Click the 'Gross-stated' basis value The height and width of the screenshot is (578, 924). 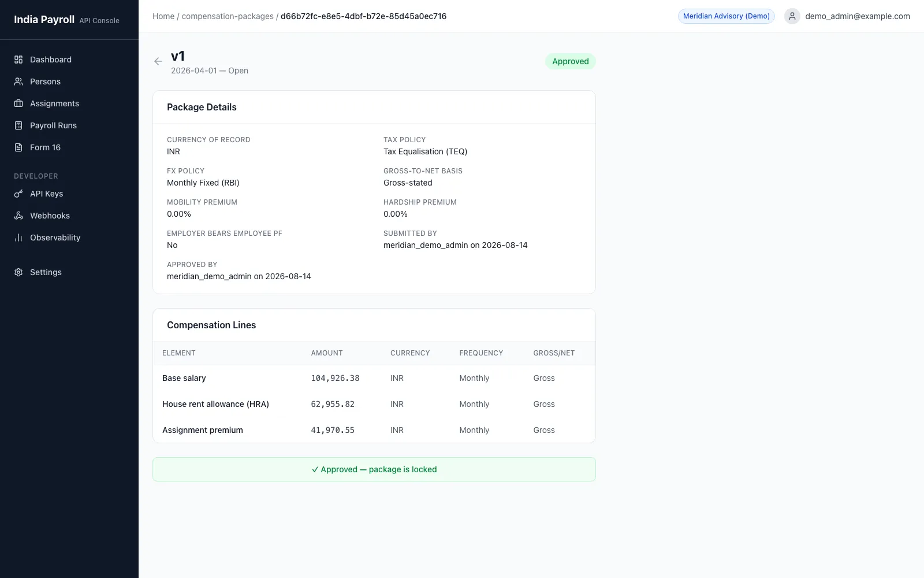click(408, 183)
